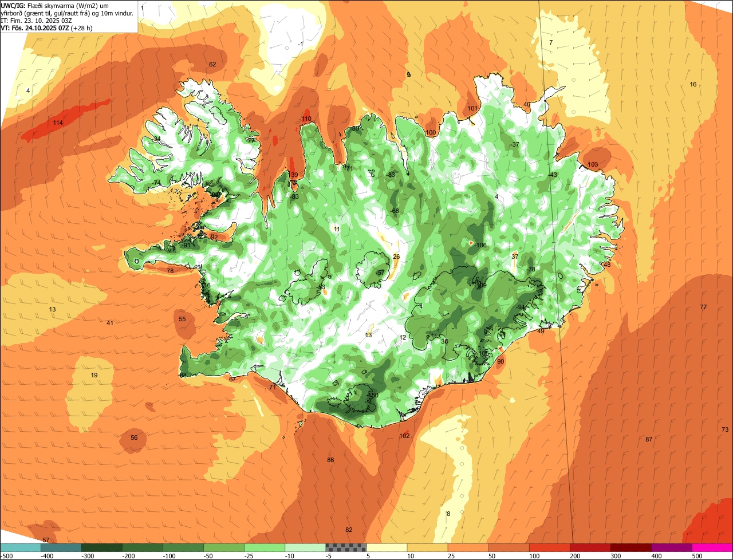Click the value "114" over the northwest sea
Viewport: 733px width, 560px height.
(x=58, y=123)
